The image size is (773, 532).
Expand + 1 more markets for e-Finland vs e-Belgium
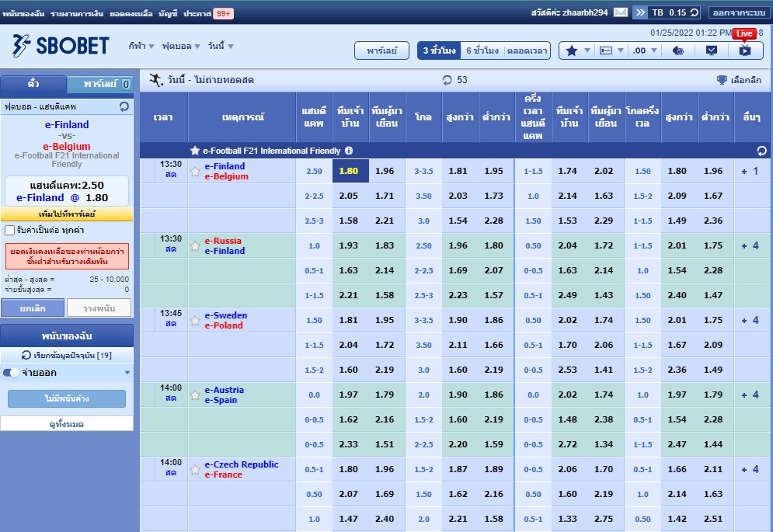(x=750, y=171)
